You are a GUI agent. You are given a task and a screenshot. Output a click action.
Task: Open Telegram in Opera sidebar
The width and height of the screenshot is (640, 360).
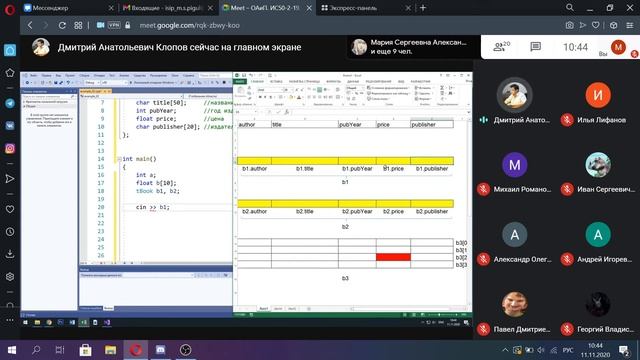click(10, 103)
